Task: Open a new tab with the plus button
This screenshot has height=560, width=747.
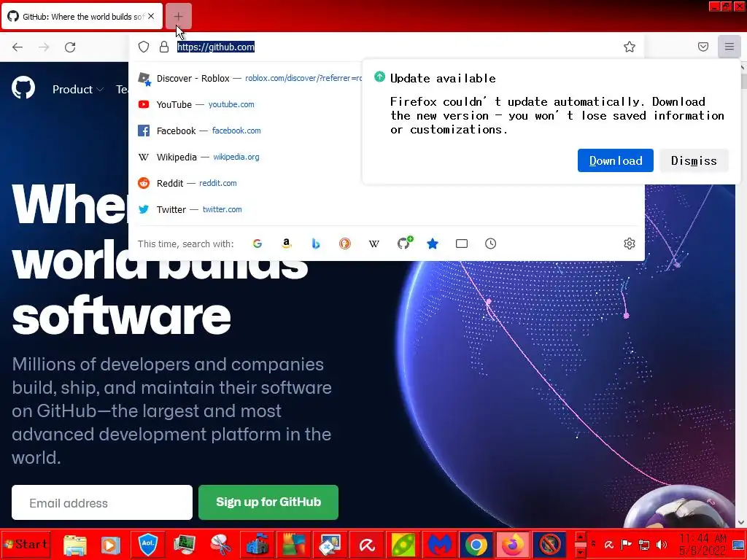Action: 178,17
